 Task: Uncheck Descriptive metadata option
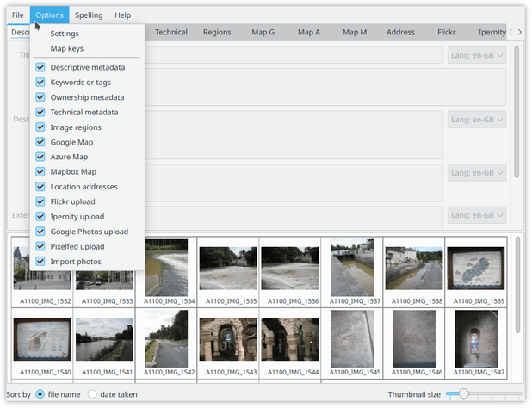(x=87, y=67)
